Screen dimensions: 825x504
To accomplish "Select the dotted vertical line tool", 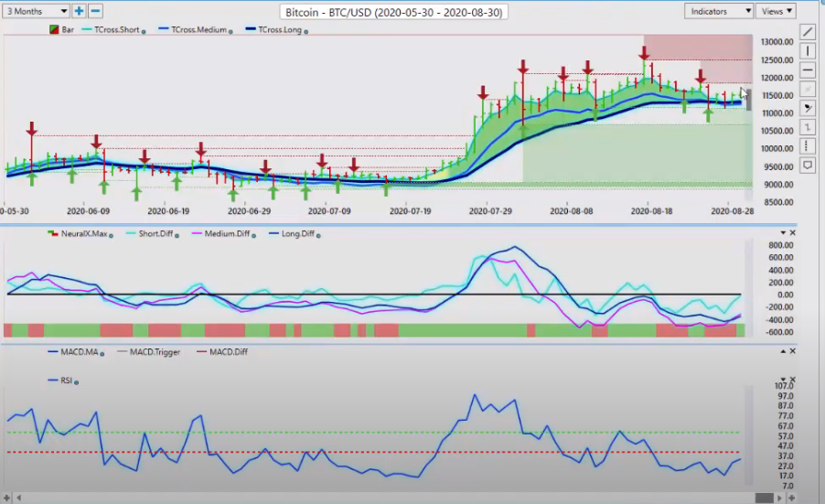I will click(807, 145).
